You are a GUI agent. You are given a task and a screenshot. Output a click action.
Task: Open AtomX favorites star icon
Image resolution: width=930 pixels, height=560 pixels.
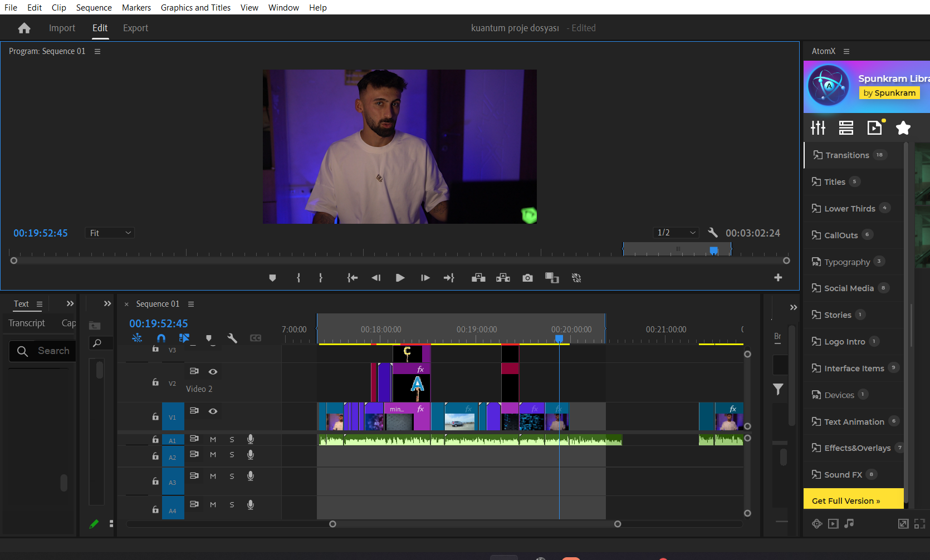pyautogui.click(x=903, y=128)
